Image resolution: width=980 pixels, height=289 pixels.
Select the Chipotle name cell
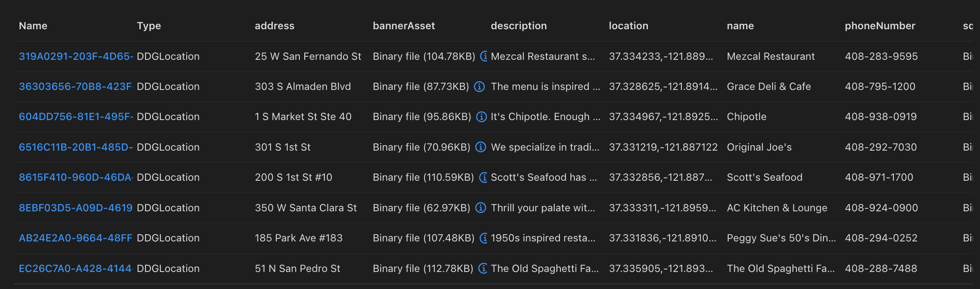pyautogui.click(x=747, y=117)
